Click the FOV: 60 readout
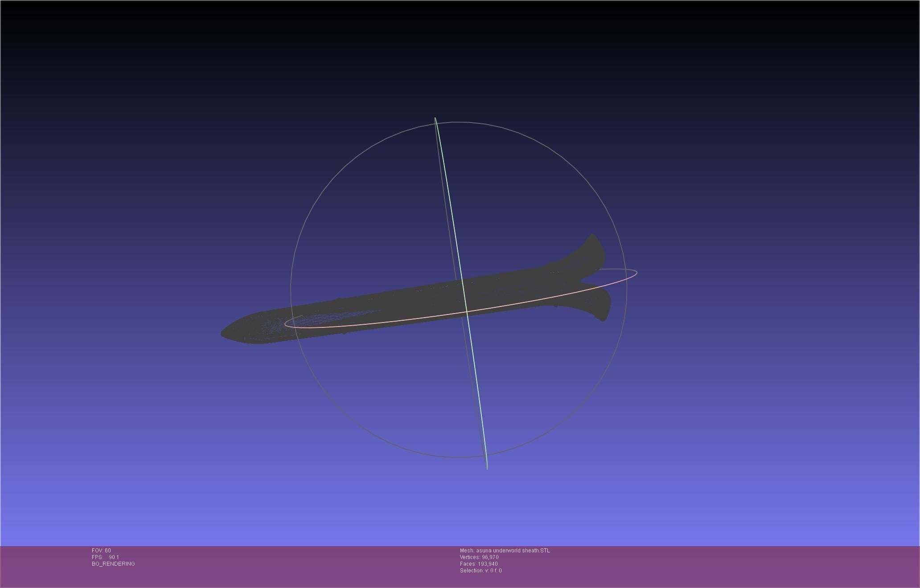 click(101, 551)
